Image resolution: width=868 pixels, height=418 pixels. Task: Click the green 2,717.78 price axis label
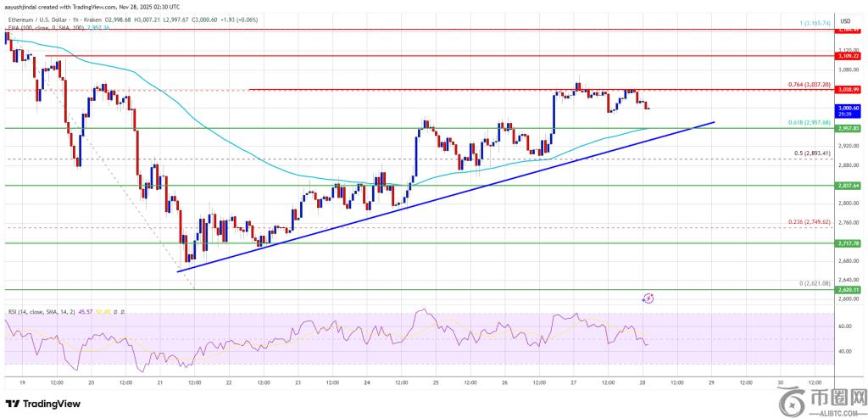(849, 242)
